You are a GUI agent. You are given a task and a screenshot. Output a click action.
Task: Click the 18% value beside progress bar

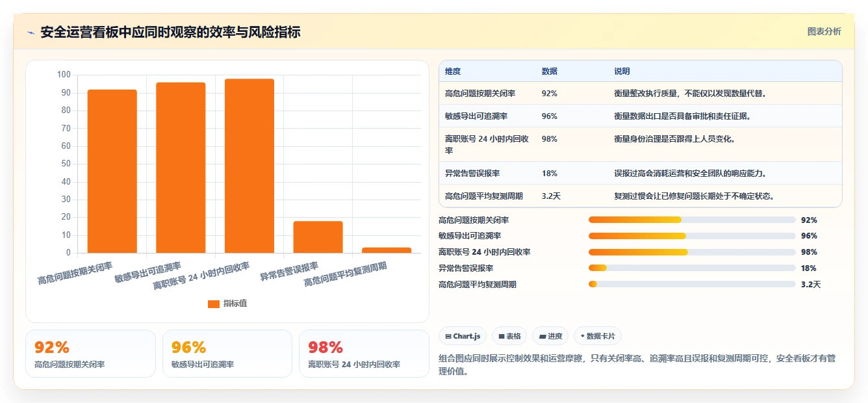pyautogui.click(x=809, y=268)
